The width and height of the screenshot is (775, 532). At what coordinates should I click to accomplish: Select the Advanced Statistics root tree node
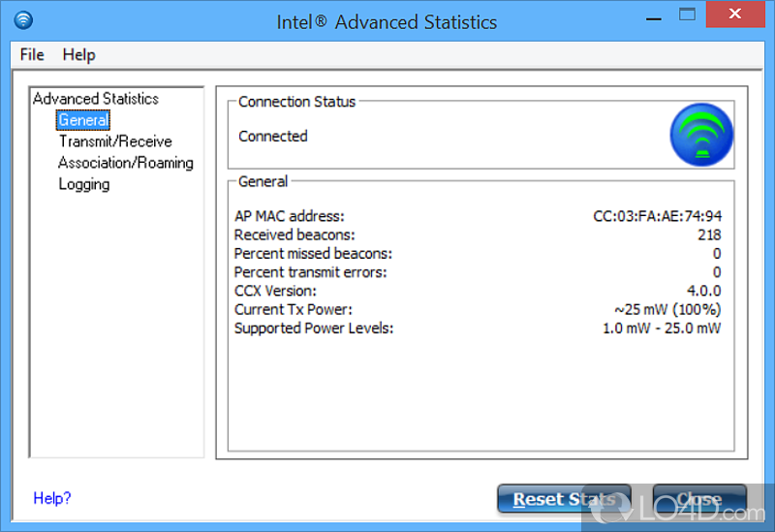[95, 99]
